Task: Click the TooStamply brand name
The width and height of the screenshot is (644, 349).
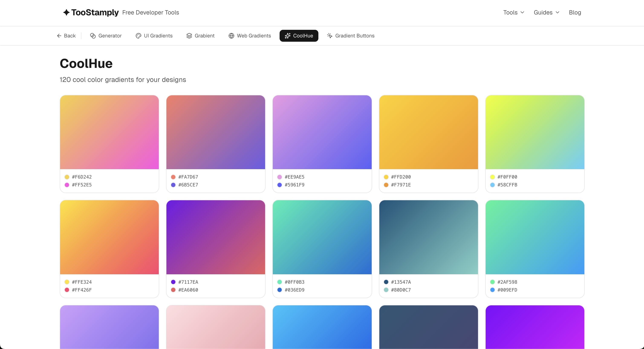Action: pyautogui.click(x=95, y=12)
